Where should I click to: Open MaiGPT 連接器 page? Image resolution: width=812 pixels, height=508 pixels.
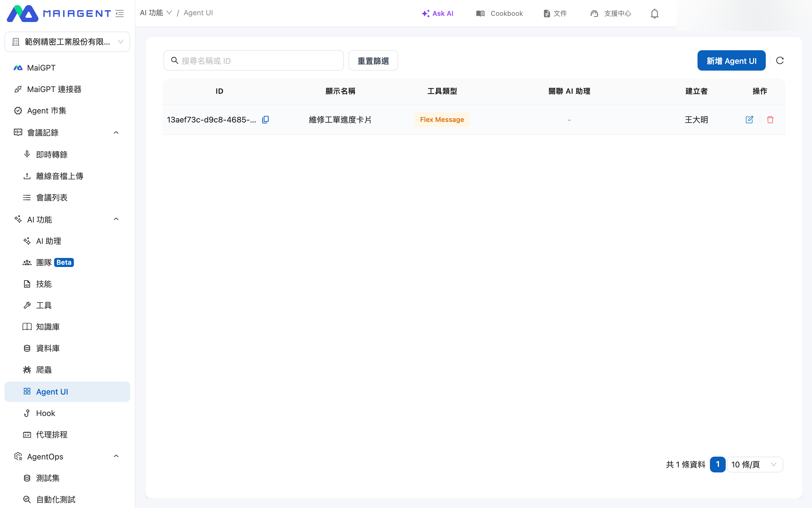[67, 89]
